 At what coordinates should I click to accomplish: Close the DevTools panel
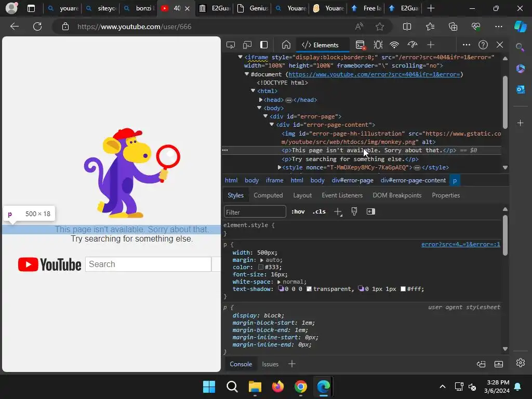[x=500, y=45]
